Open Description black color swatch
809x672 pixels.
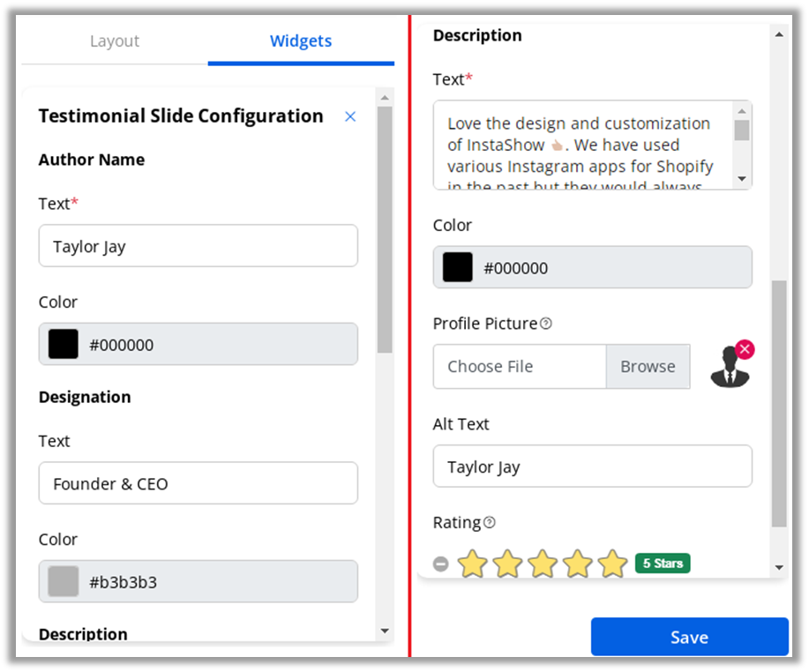[458, 267]
